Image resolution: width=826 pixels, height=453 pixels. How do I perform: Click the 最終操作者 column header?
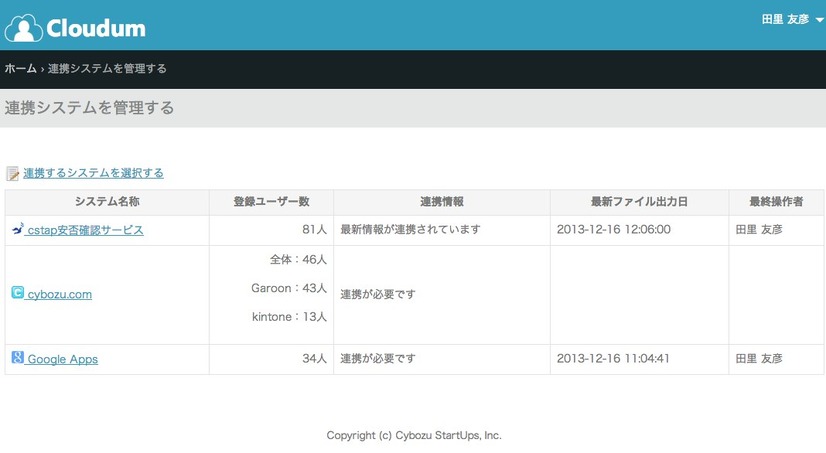tap(776, 202)
